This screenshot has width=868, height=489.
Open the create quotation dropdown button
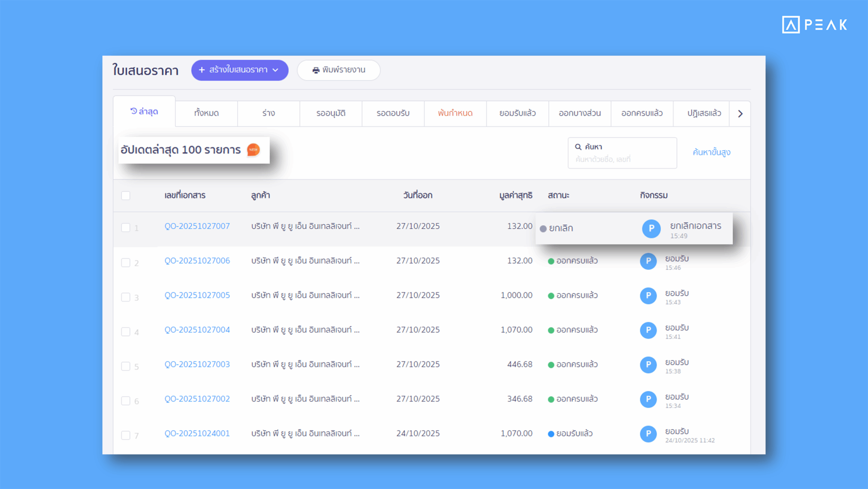pos(240,70)
